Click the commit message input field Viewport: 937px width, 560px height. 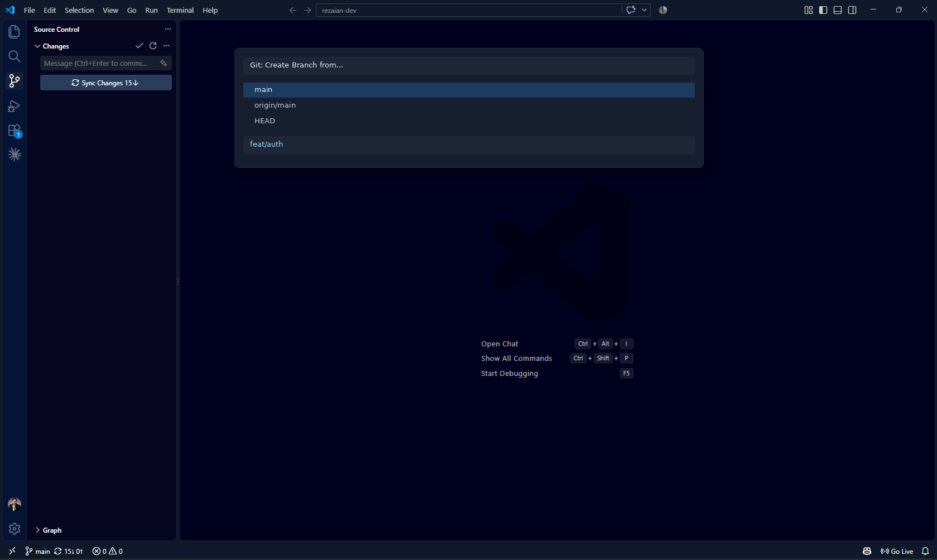(x=106, y=63)
